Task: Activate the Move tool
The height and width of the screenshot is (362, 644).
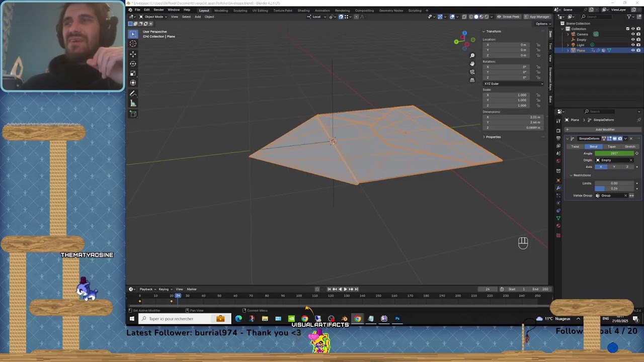Action: click(x=133, y=54)
